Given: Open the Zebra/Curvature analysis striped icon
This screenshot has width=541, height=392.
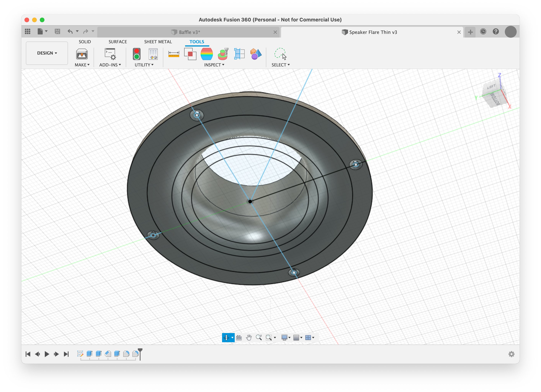Looking at the screenshot, I should tap(207, 54).
